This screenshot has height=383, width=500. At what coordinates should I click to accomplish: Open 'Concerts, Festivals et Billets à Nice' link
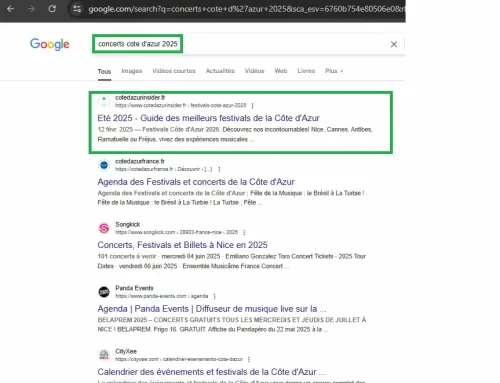[182, 245]
